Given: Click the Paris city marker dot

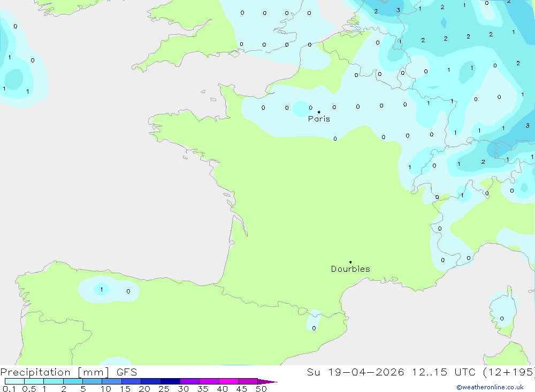Looking at the screenshot, I should tap(319, 112).
